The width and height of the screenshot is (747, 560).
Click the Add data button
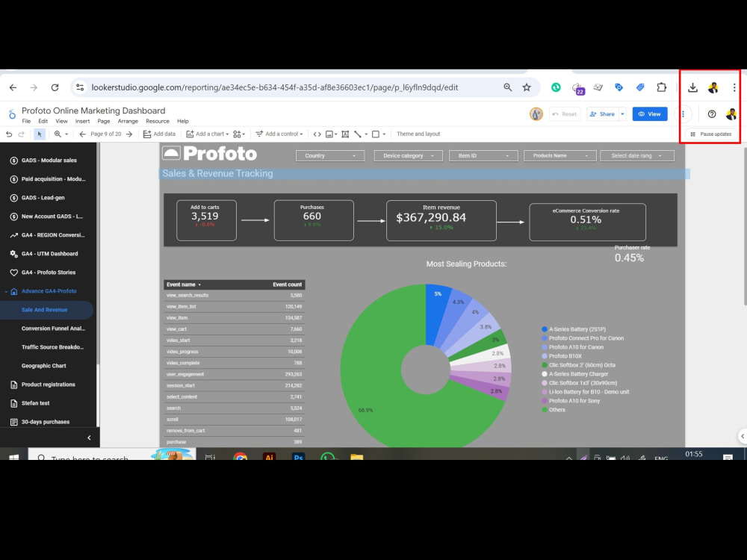(x=159, y=134)
